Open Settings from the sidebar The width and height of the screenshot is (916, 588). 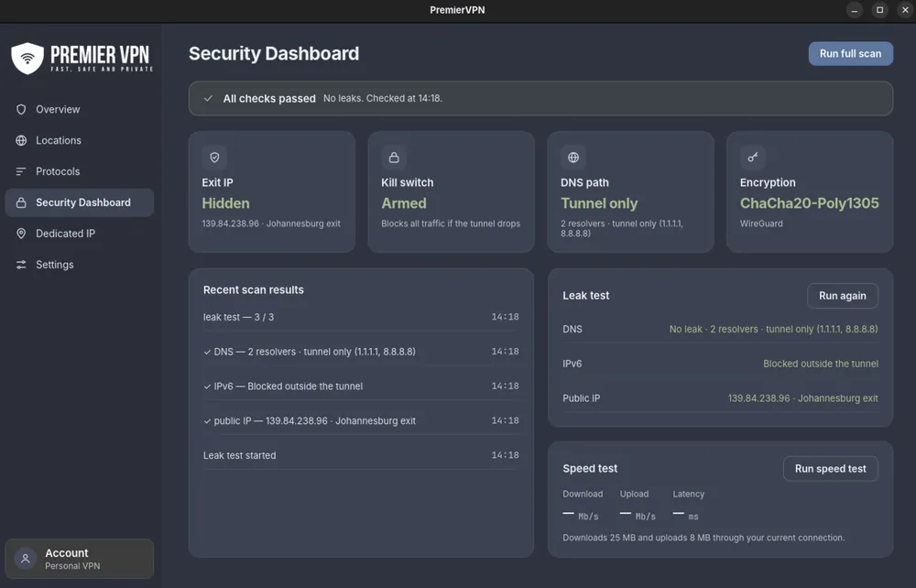pos(80,265)
